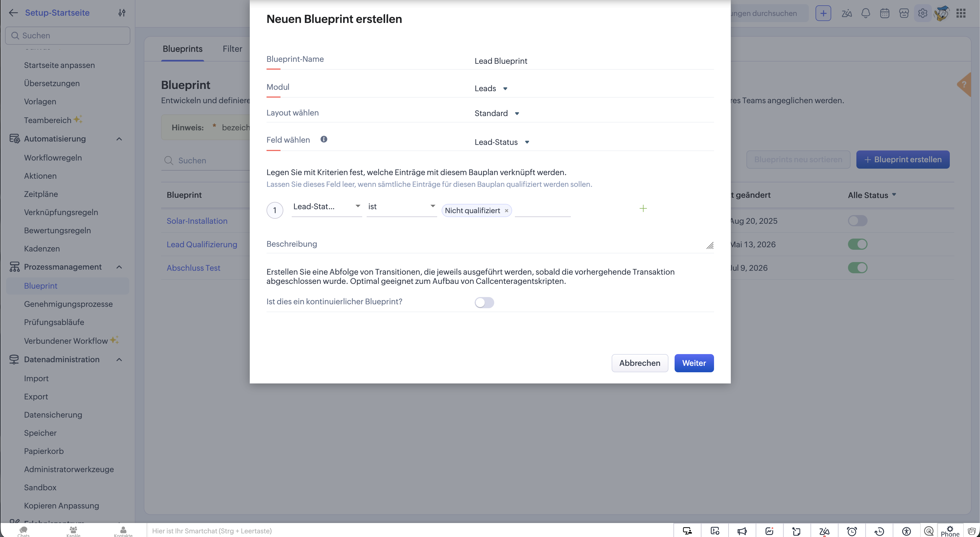Click the Weiter button
Screen dimensions: 980x537
point(694,363)
